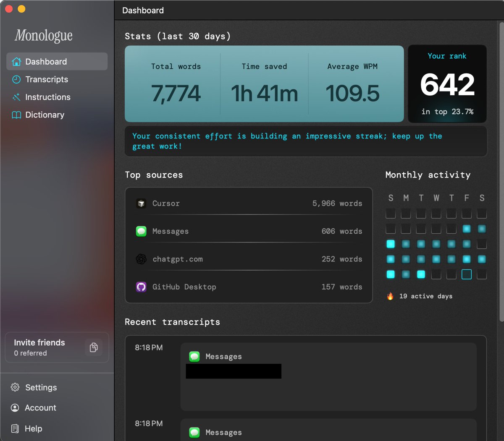Click the red close window button
The width and height of the screenshot is (504, 441).
pos(9,9)
